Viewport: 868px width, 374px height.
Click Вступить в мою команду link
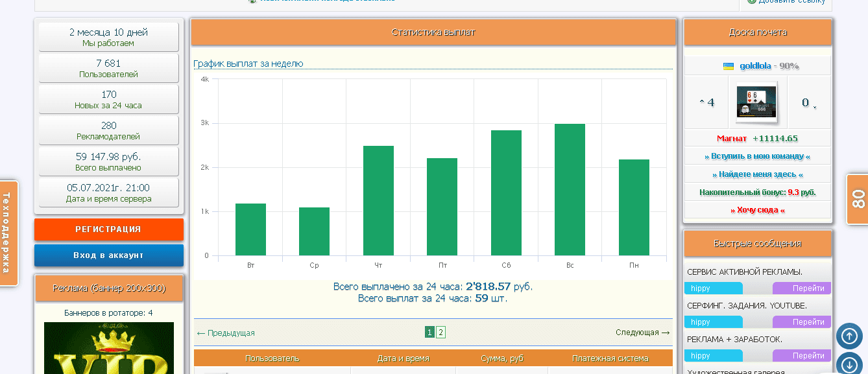(757, 156)
